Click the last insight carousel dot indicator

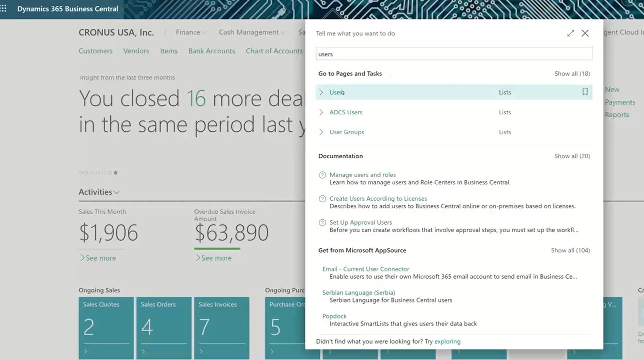(115, 172)
